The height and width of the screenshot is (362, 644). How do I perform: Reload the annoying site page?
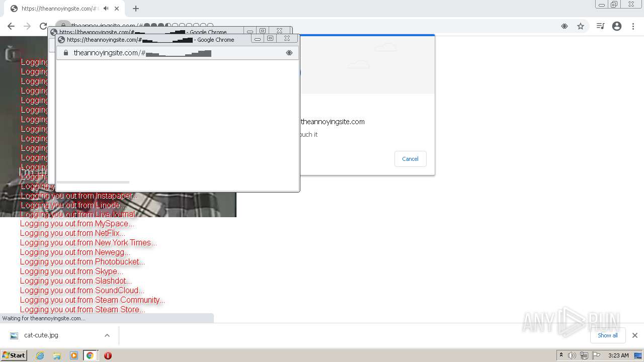43,26
